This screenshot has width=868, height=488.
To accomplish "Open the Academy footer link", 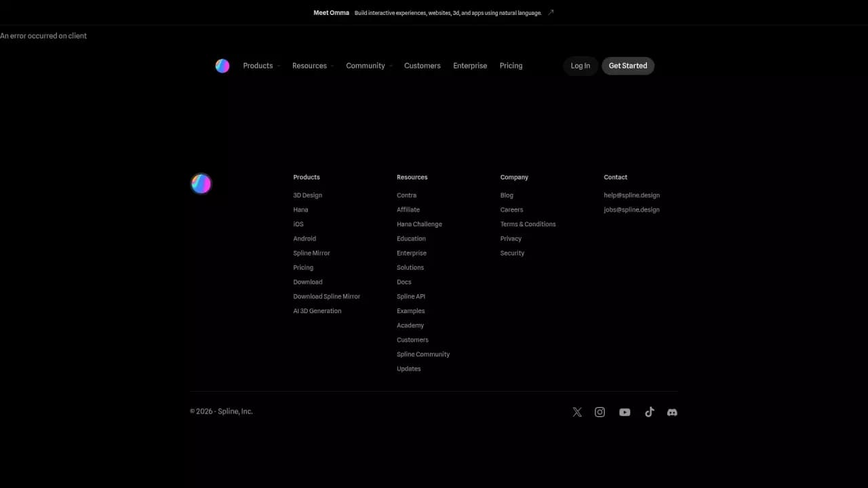I will (x=410, y=325).
